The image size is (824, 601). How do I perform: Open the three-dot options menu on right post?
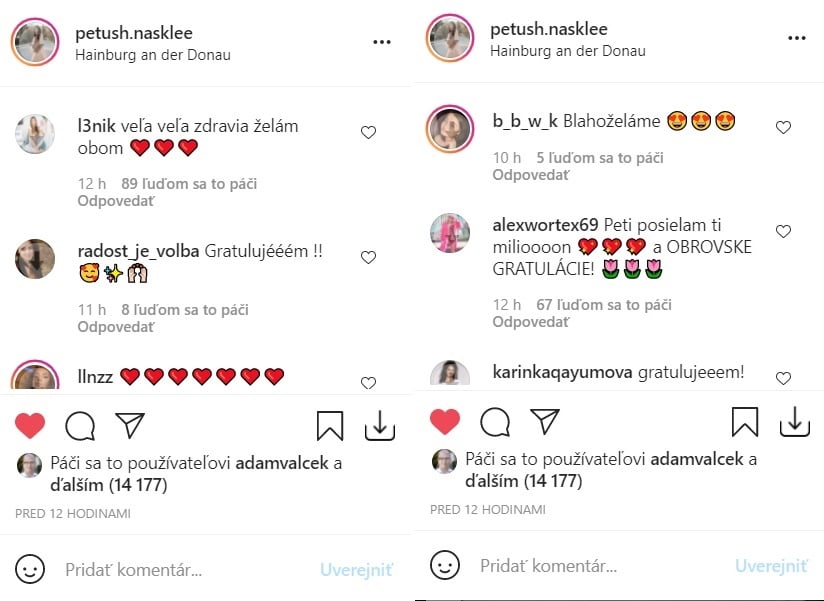click(x=797, y=38)
